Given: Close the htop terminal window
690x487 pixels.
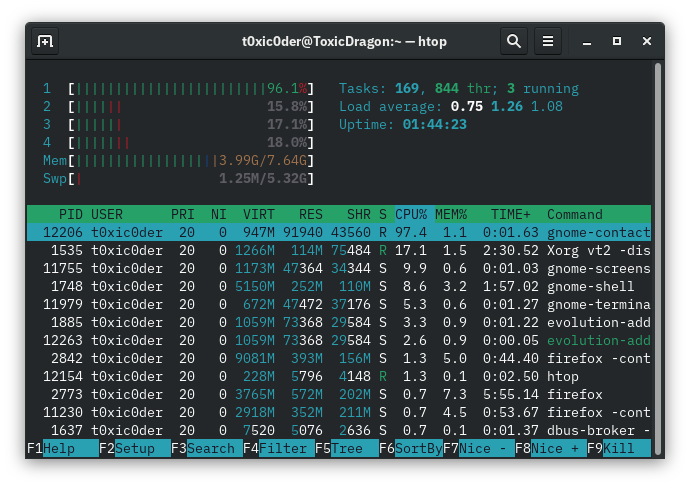Looking at the screenshot, I should 646,41.
